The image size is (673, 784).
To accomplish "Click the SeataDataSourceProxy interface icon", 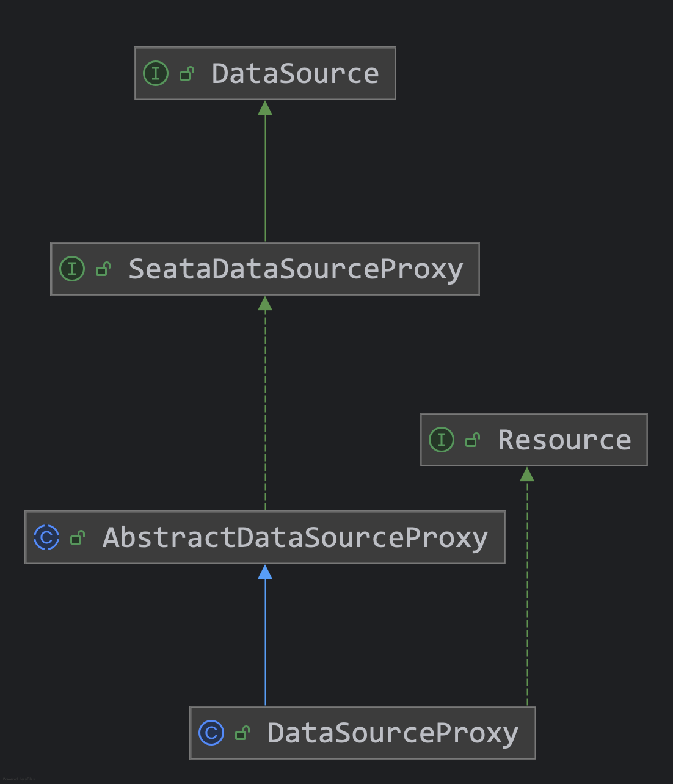I will (72, 269).
